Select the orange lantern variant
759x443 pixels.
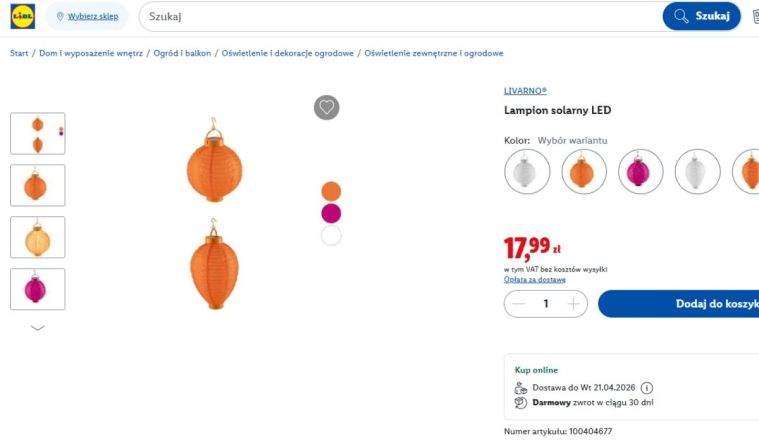[x=584, y=171]
